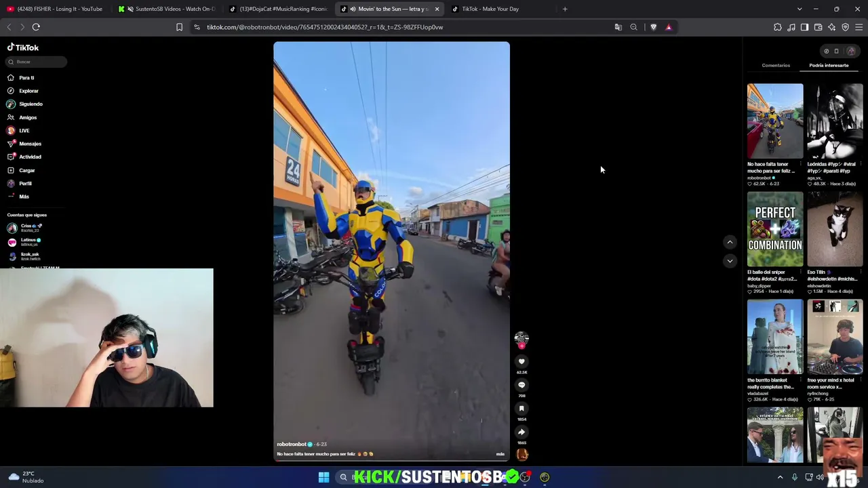Viewport: 868px width, 488px height.
Task: Open the Más options menu
Action: 18,197
